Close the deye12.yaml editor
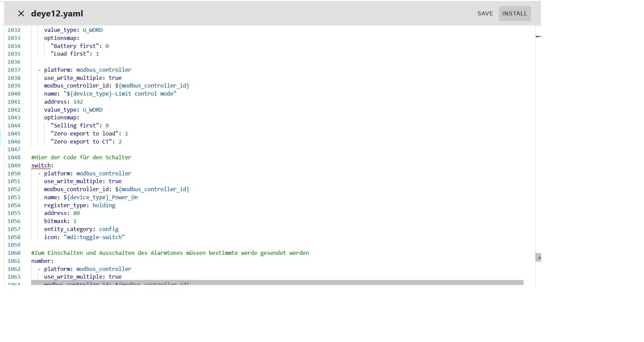This screenshot has width=644, height=342. 21,13
